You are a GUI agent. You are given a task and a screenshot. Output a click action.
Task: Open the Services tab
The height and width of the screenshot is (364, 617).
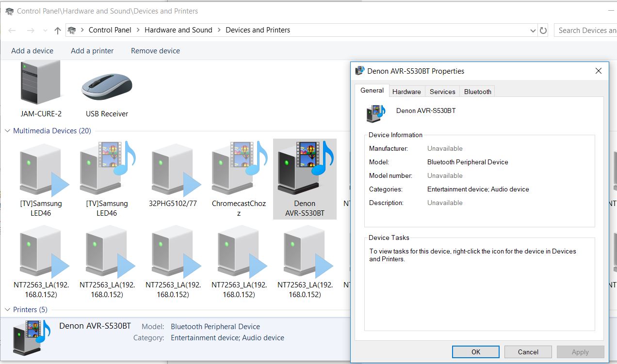click(442, 92)
